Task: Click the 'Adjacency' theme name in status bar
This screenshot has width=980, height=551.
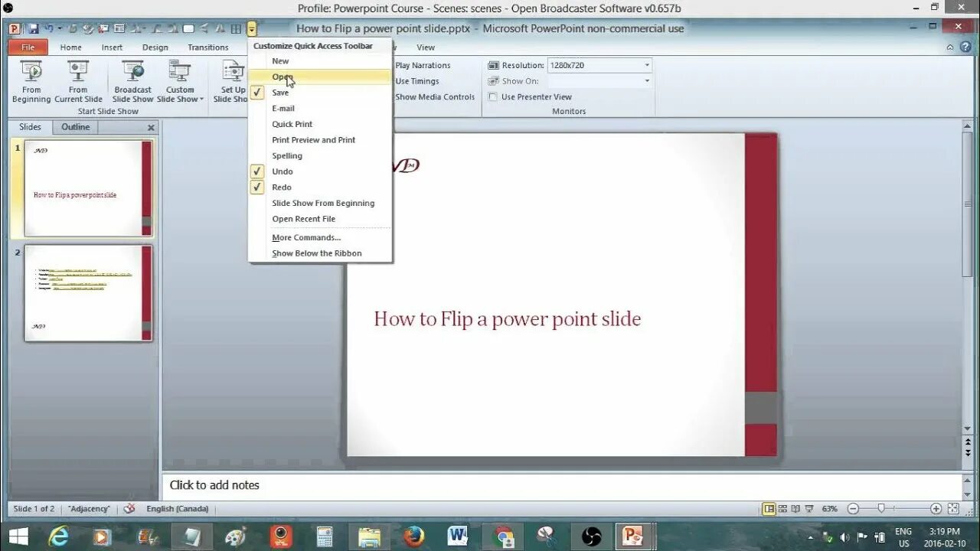Action: 89,509
